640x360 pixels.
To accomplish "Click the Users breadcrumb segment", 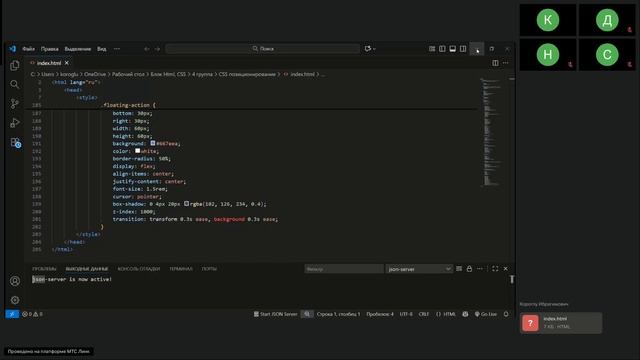I will [x=47, y=74].
